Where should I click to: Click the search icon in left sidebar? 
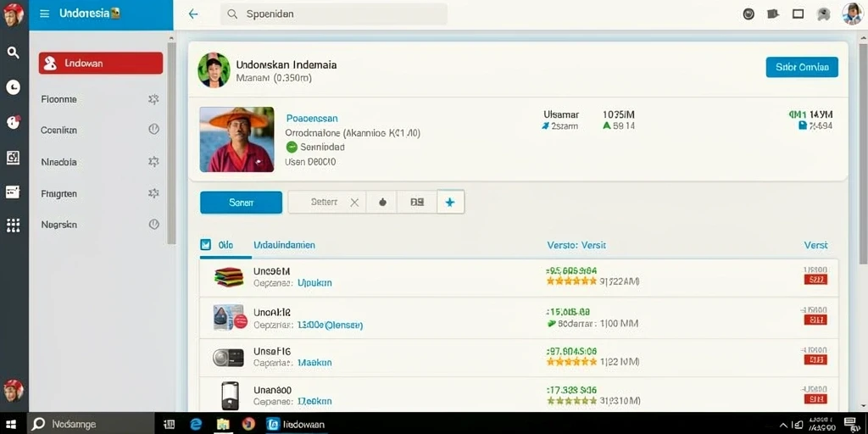14,53
